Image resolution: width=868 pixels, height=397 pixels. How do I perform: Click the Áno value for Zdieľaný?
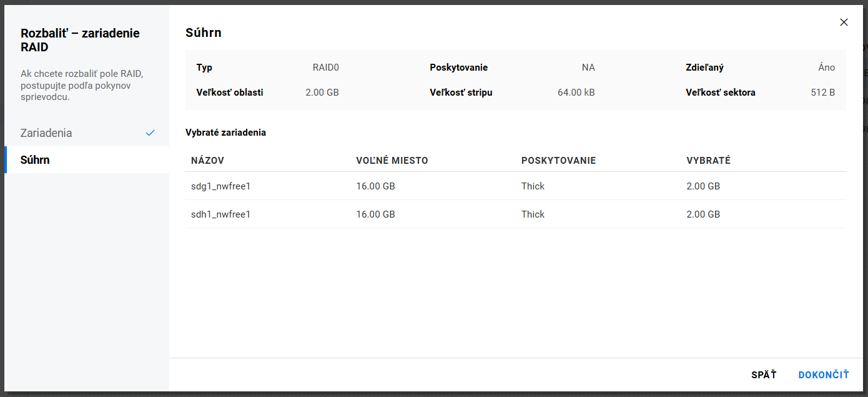pos(826,68)
